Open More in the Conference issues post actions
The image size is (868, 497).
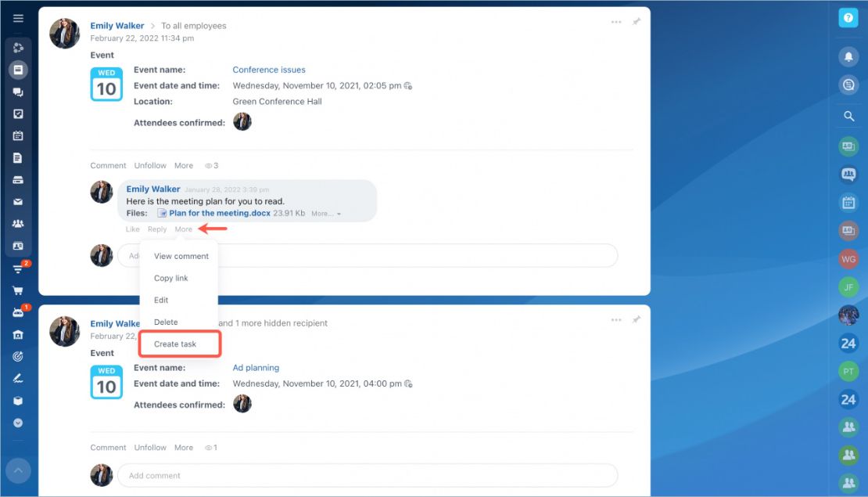184,166
